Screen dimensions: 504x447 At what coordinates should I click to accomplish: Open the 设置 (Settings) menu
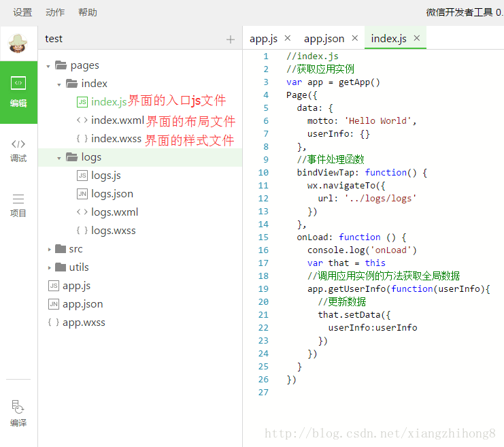click(22, 12)
